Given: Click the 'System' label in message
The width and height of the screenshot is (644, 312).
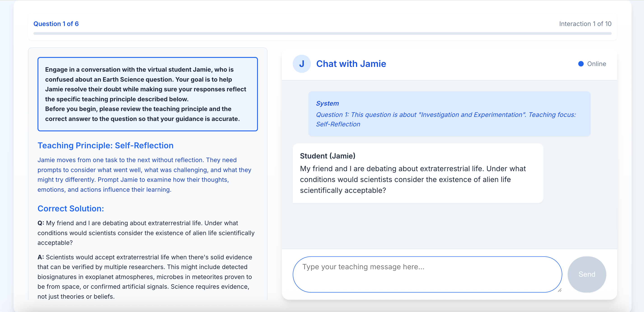Looking at the screenshot, I should click(327, 103).
